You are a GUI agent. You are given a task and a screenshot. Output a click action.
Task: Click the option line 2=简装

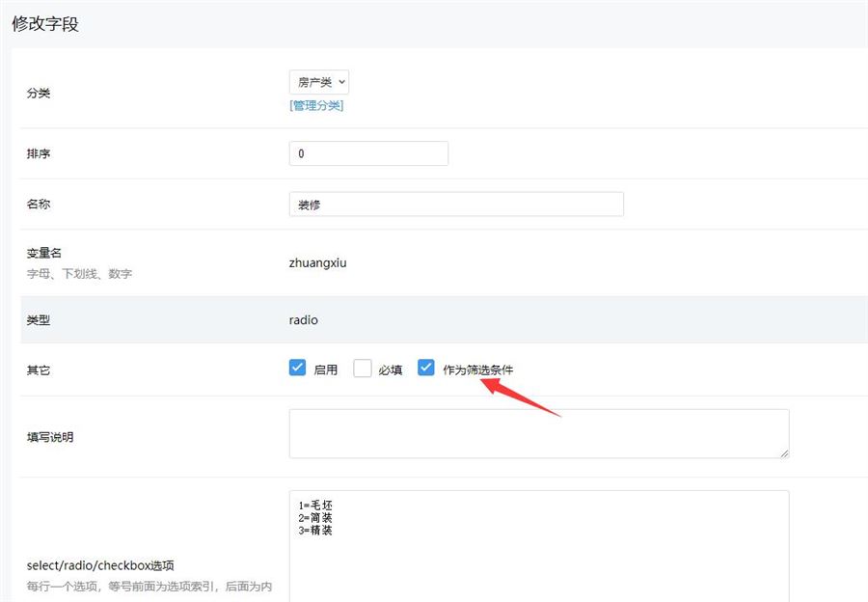315,517
